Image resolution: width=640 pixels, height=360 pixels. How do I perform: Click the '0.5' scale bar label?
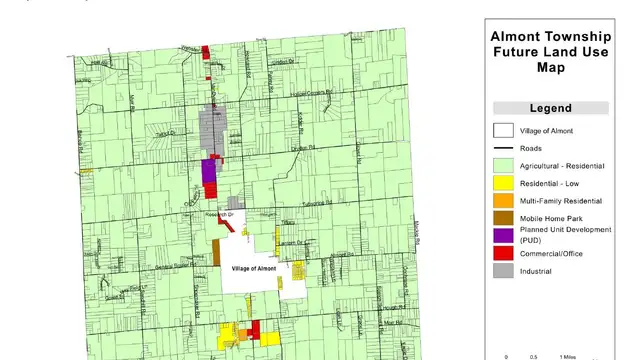533,357
